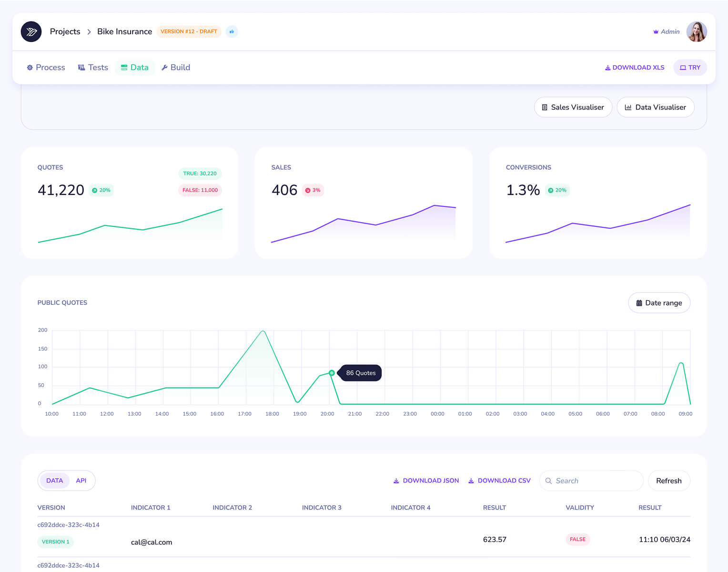728x572 pixels.
Task: Click Download CSV
Action: tap(499, 480)
